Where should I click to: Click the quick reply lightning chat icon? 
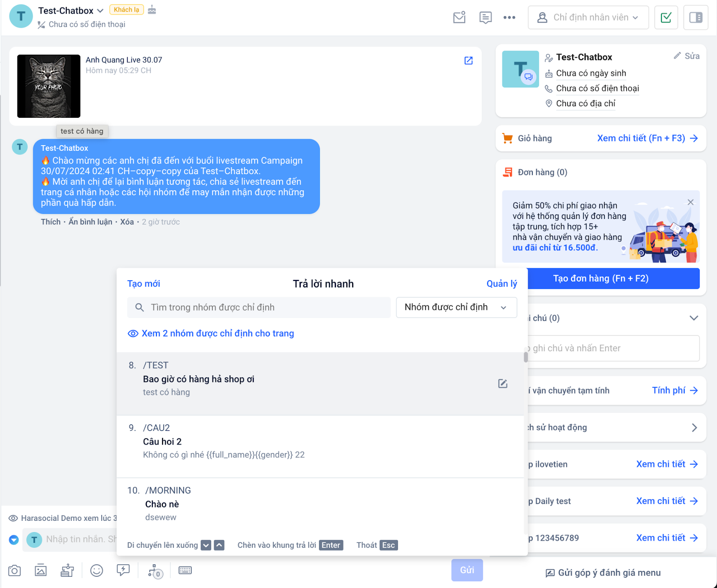click(x=123, y=570)
